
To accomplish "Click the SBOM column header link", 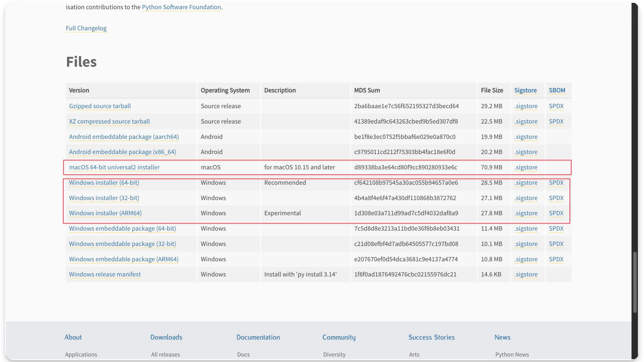I will 557,90.
